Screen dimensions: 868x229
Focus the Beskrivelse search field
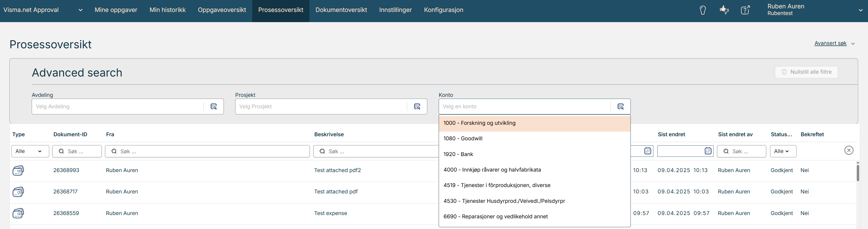(376, 151)
